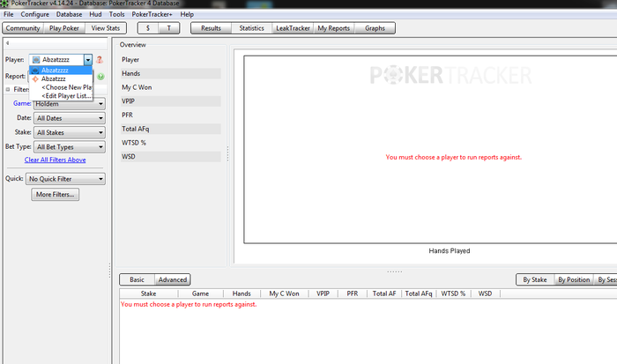
Task: Click the horizontal splitter dots above table
Action: coord(394,271)
